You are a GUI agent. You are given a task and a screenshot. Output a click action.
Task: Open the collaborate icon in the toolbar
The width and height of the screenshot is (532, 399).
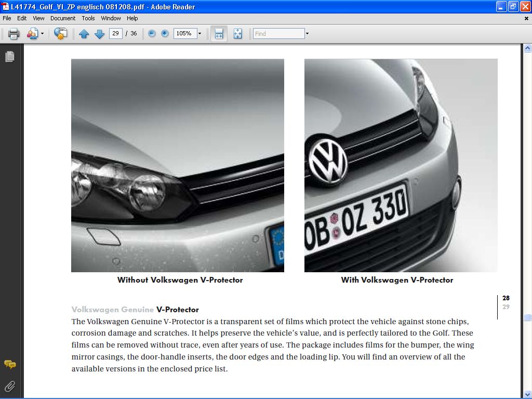[x=32, y=34]
